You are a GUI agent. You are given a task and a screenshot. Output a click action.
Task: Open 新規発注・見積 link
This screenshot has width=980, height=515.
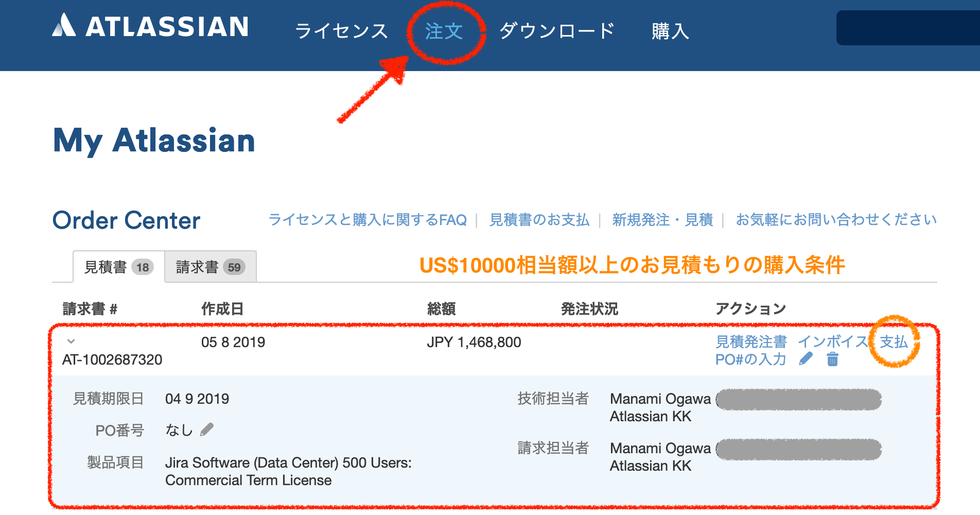click(x=662, y=220)
